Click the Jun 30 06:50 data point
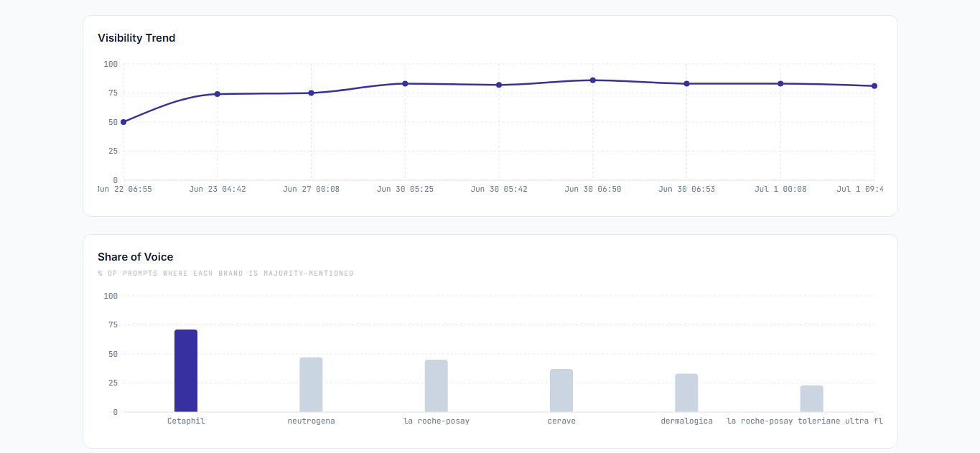The width and height of the screenshot is (980, 453). 593,80
